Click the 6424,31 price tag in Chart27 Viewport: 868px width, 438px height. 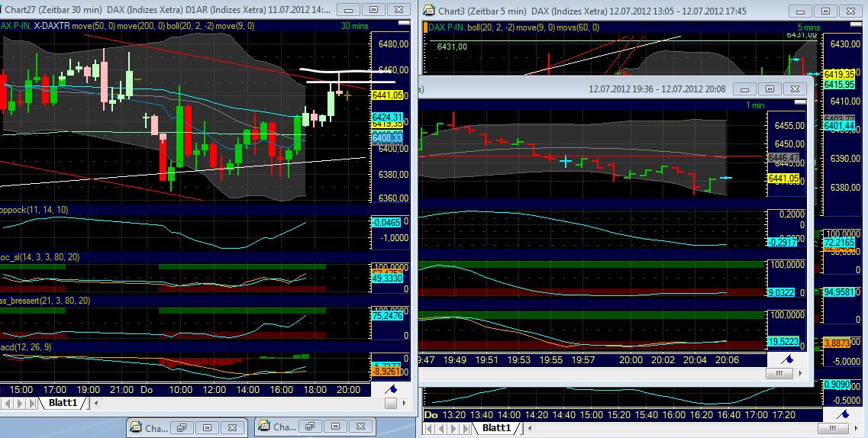387,118
